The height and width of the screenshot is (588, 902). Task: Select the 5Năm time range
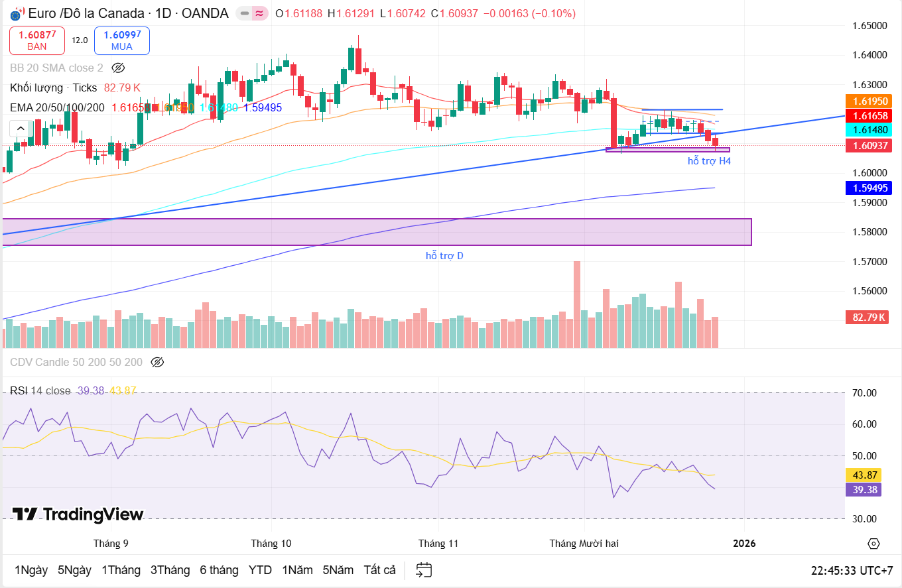338,570
